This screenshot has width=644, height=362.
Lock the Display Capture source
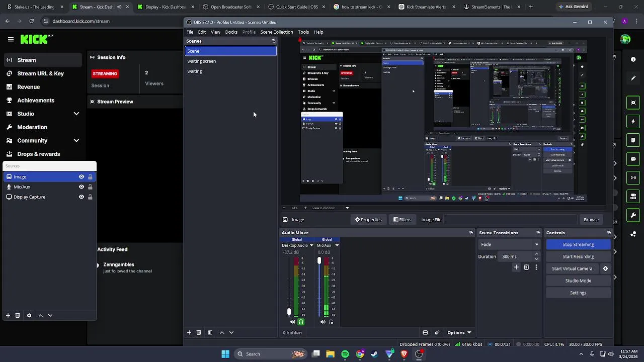tap(90, 197)
